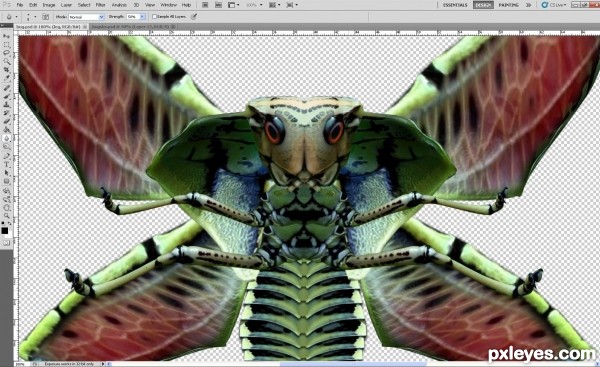
Task: Open the Strength value slider arrow
Action: (x=142, y=17)
